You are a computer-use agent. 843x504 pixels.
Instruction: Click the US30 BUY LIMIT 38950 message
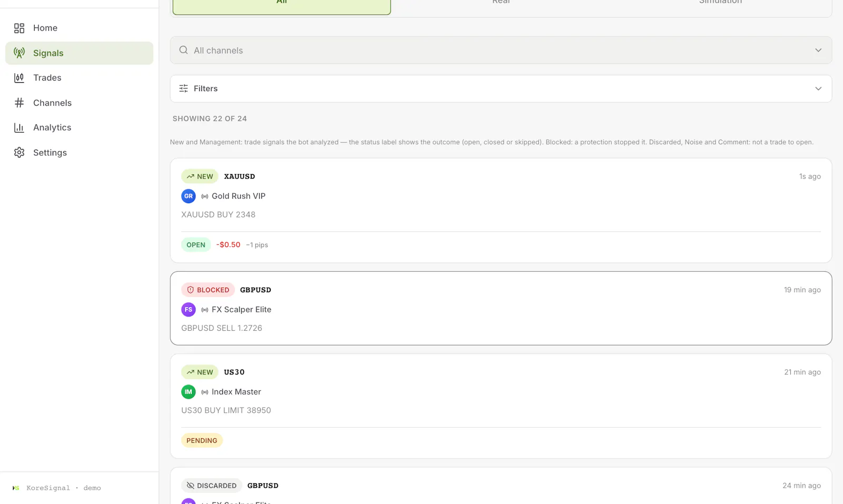point(226,410)
